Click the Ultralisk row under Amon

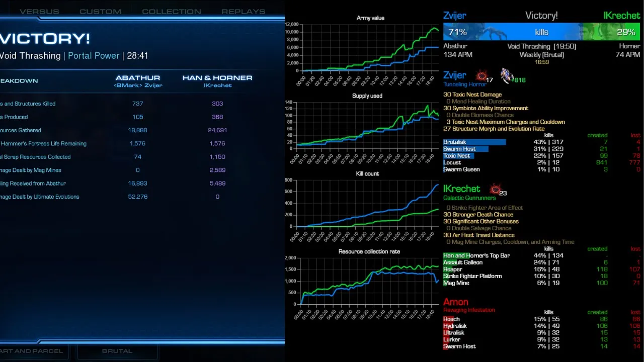(x=541, y=333)
